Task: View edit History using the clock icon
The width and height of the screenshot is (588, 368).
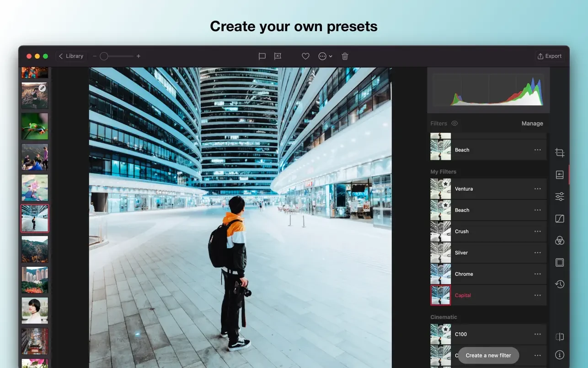Action: pos(560,284)
